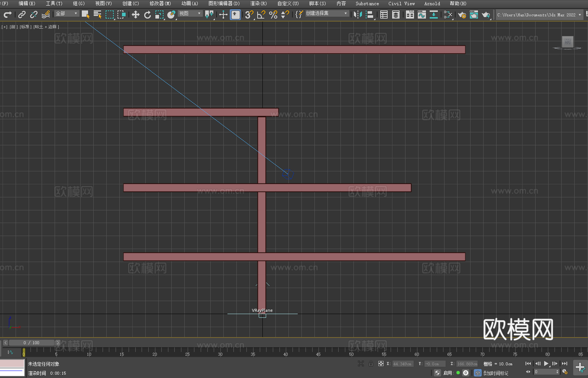Open the project path dropdown
The width and height of the screenshot is (588, 378).
[x=539, y=15]
